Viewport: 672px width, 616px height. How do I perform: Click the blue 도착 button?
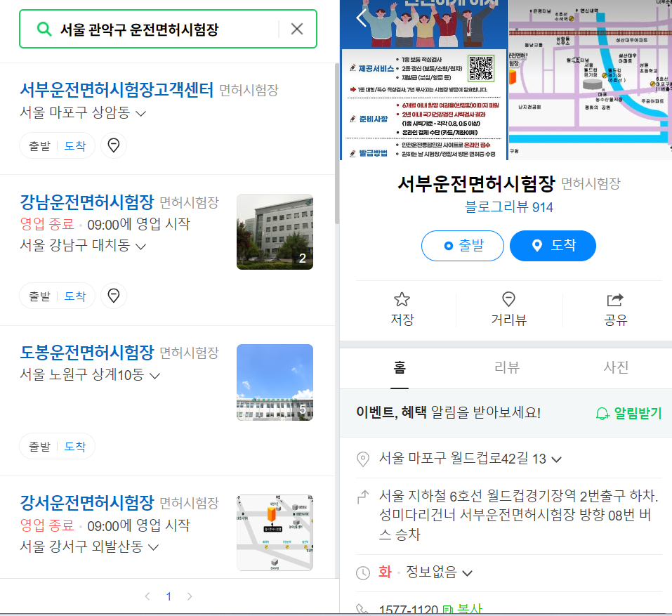pos(555,246)
